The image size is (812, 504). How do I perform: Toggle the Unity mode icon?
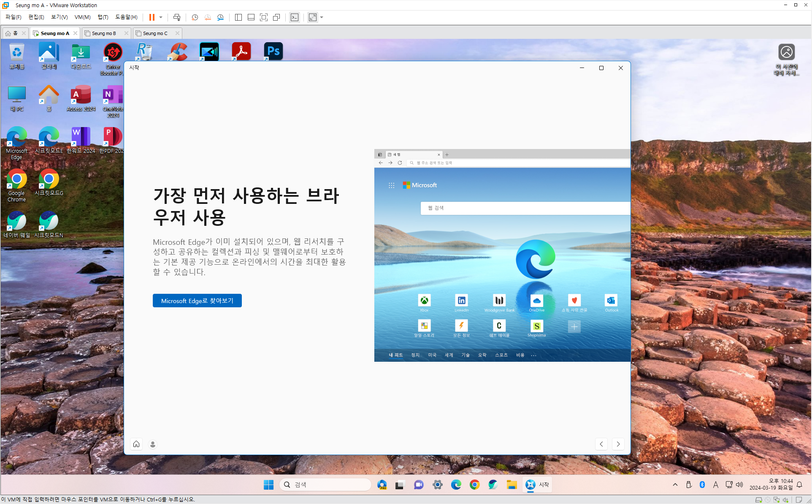(x=276, y=17)
